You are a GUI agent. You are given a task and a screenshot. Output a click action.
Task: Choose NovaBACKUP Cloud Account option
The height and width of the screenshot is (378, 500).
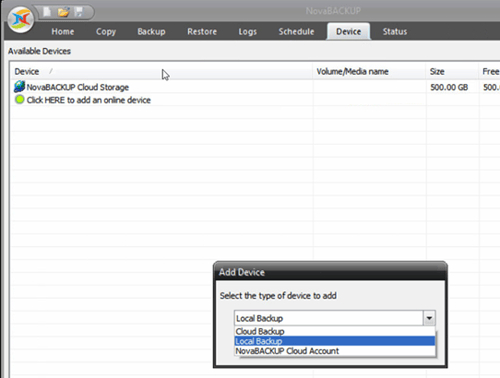click(335, 351)
